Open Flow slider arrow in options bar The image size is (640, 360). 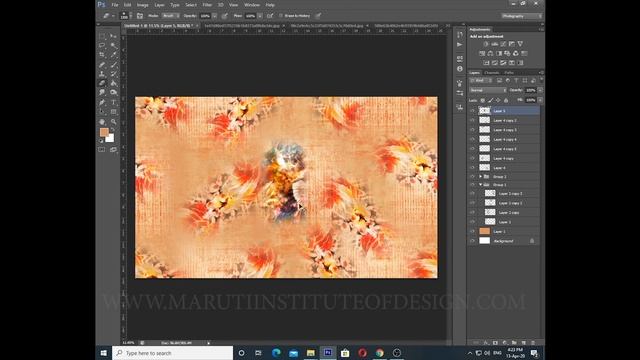pos(260,16)
